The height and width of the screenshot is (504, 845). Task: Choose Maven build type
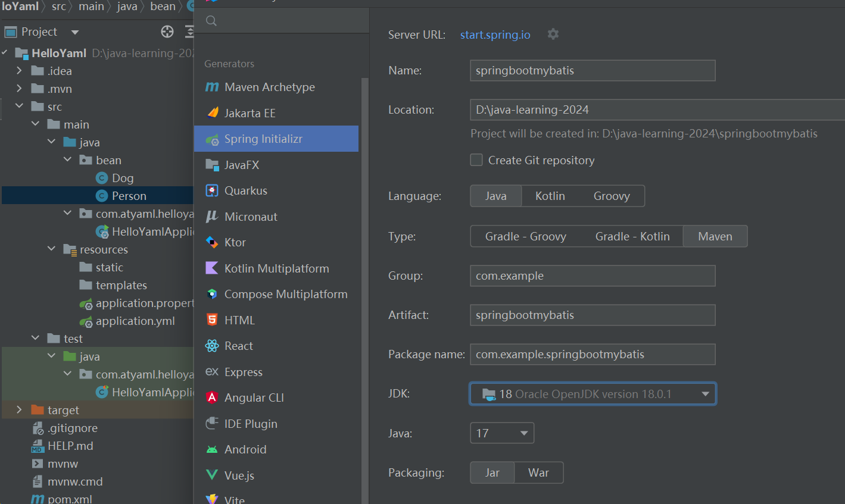coord(715,236)
